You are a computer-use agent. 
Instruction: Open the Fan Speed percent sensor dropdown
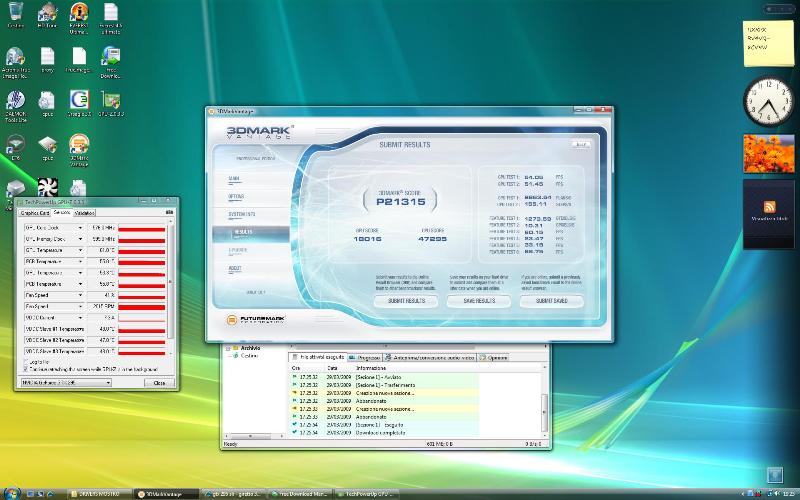[80, 295]
